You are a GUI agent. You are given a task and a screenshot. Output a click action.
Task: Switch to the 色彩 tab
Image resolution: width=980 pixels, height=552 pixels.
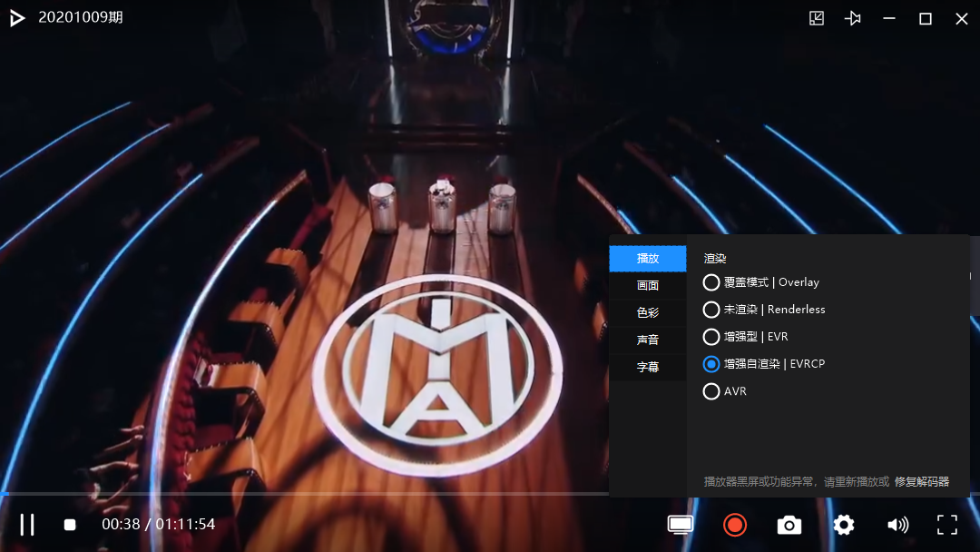tap(648, 312)
